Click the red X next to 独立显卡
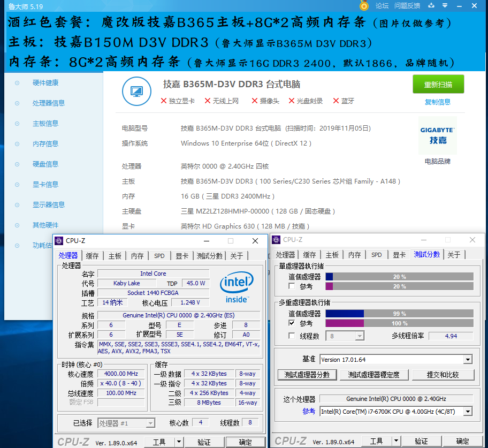The image size is (488, 448). click(x=163, y=101)
